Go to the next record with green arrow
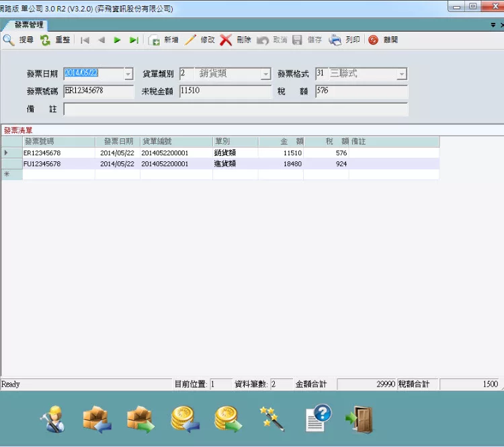 (118, 40)
